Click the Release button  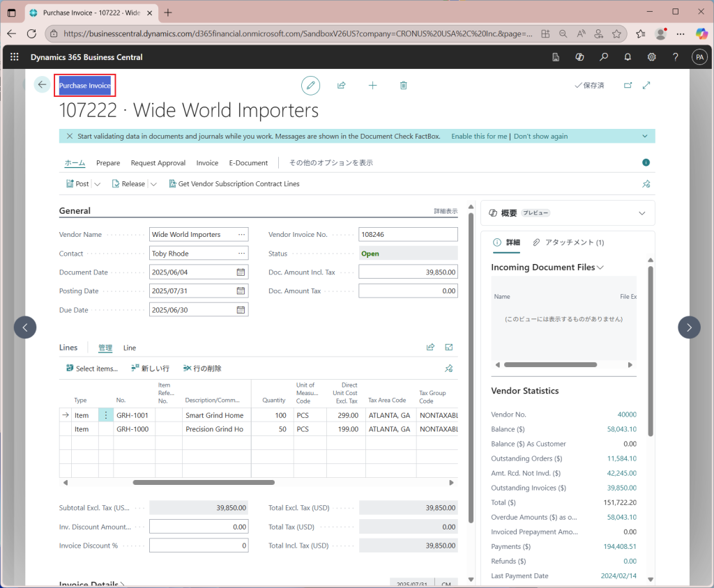point(128,184)
